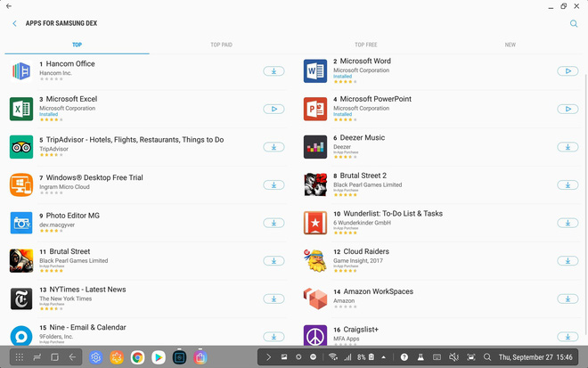Open Google Chrome from the taskbar
This screenshot has height=368, width=588.
137,357
